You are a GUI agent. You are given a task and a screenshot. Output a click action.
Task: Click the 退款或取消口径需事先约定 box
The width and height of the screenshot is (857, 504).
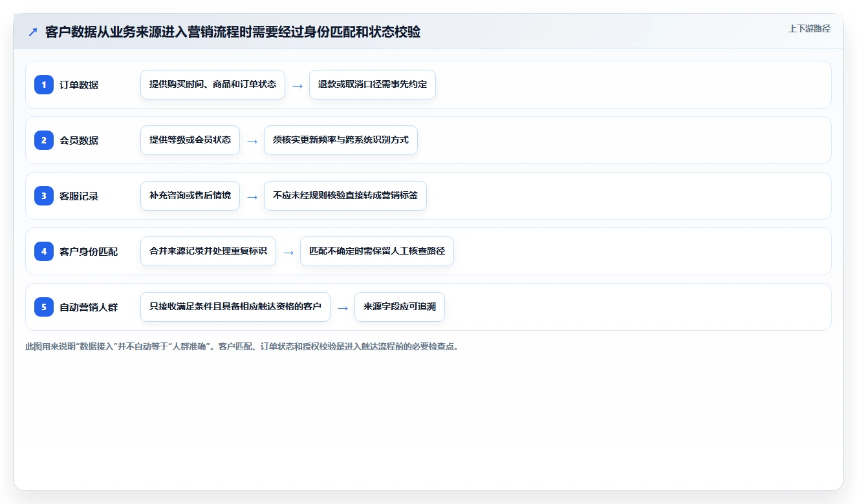373,85
